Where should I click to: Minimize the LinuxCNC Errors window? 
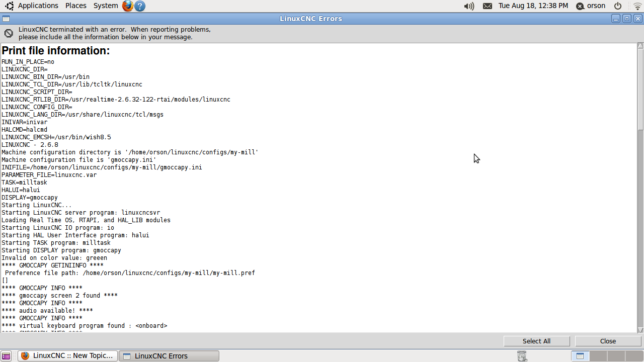pyautogui.click(x=616, y=19)
